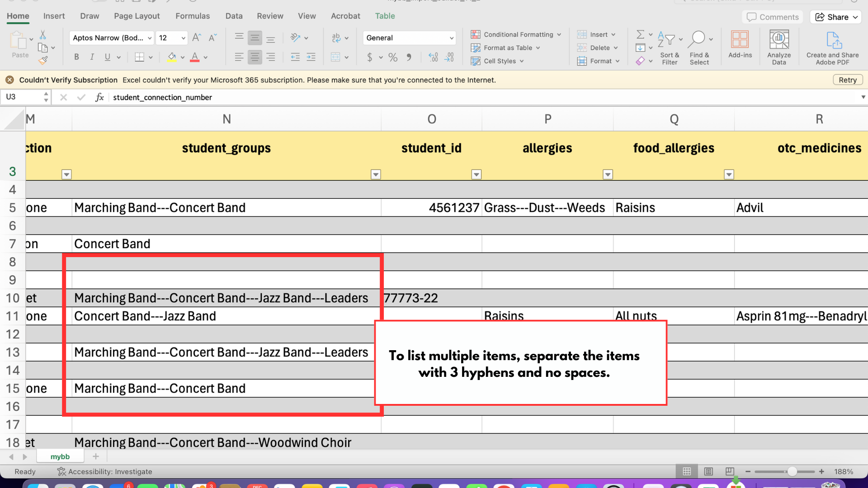The image size is (868, 488).
Task: Click the Decrease Indent icon
Action: (x=295, y=57)
